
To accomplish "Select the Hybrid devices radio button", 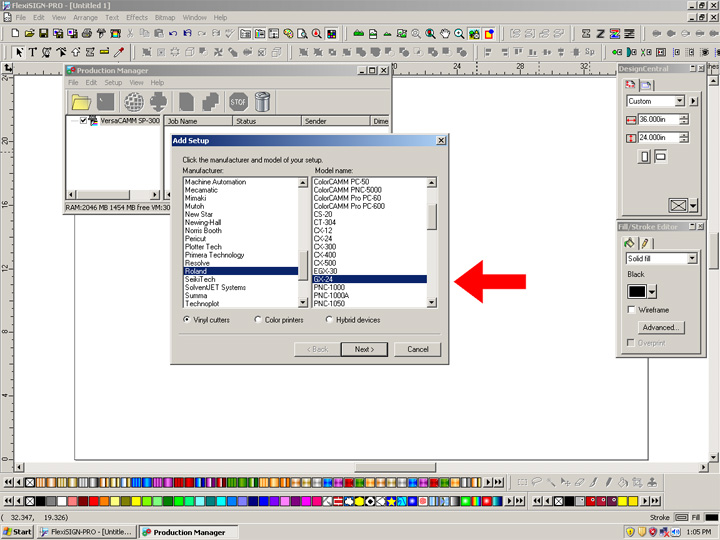I will [329, 320].
